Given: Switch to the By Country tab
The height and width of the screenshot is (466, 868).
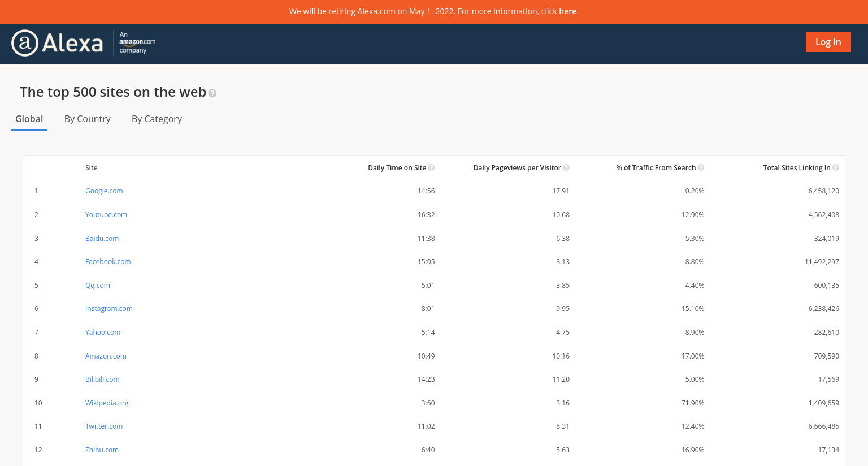Looking at the screenshot, I should click(x=88, y=119).
